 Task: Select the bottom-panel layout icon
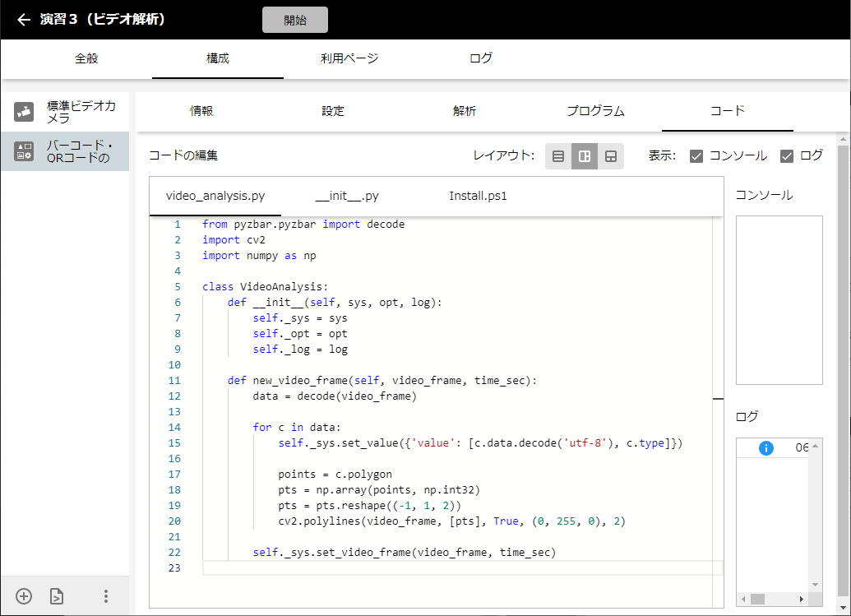point(611,155)
